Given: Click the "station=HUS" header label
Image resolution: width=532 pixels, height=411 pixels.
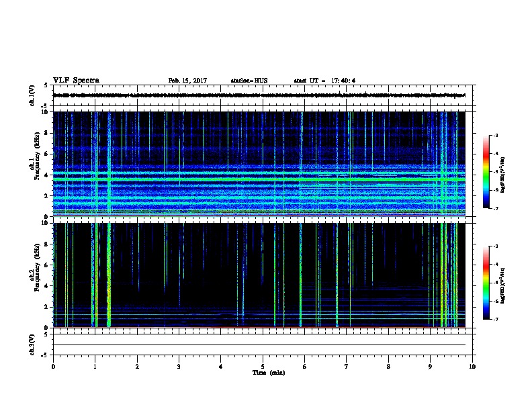Looking at the screenshot, I should coord(249,81).
